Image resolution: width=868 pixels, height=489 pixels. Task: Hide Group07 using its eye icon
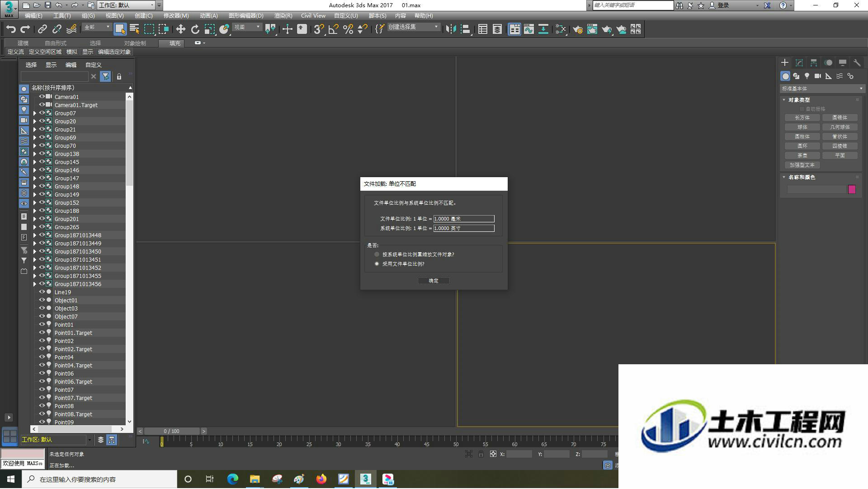pos(42,113)
